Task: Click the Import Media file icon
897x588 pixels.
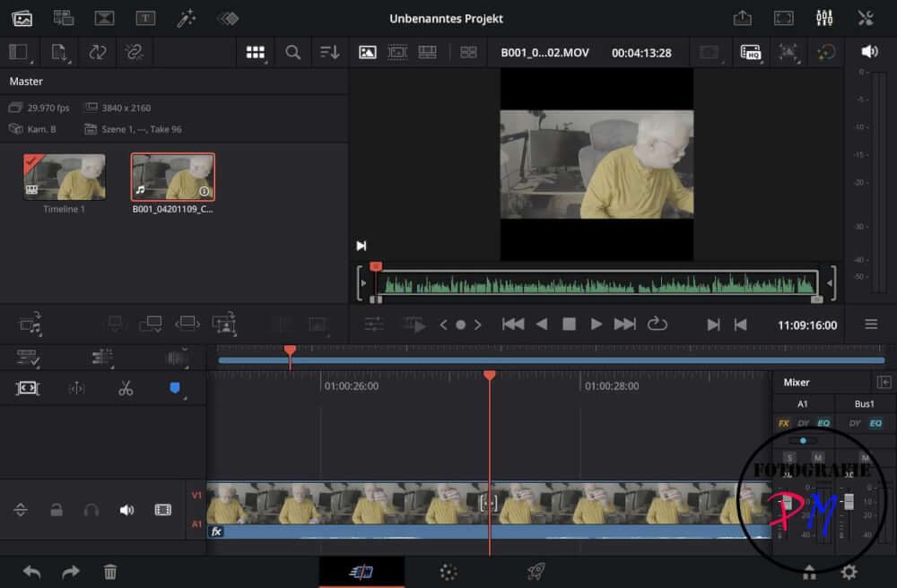Action: coord(58,53)
